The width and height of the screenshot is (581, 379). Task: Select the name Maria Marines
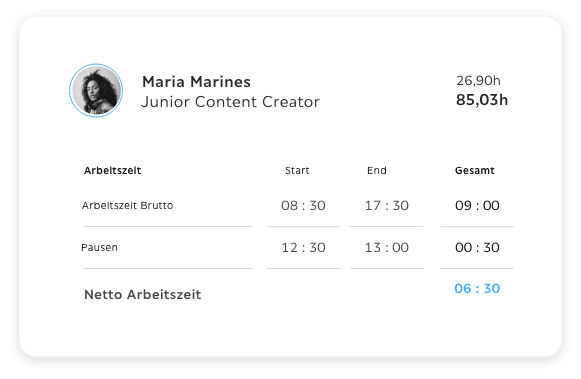pos(196,82)
